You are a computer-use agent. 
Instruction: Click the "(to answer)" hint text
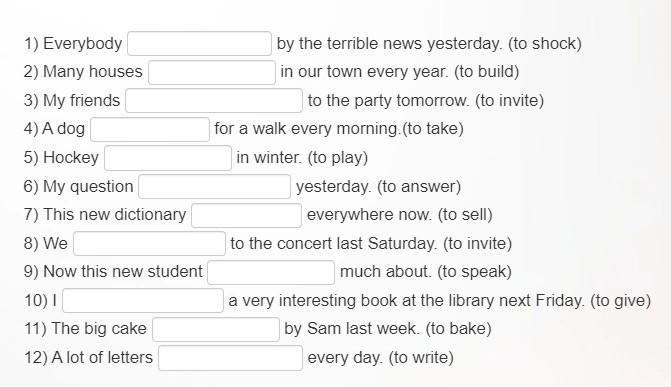click(x=419, y=187)
